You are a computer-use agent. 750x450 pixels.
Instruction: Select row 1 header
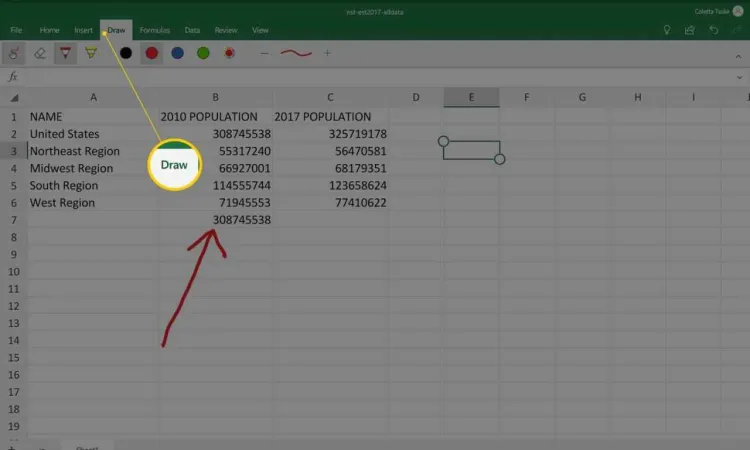click(13, 117)
